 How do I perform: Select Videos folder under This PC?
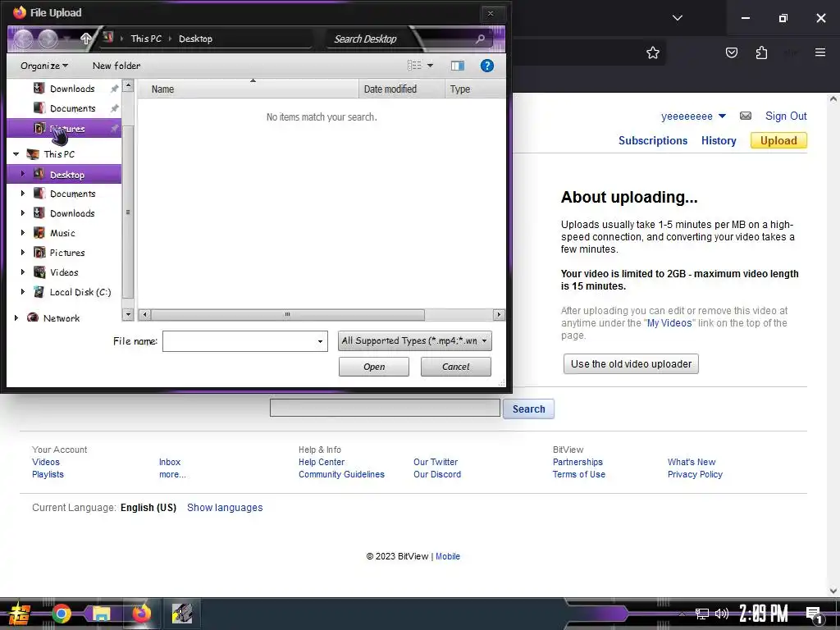click(64, 272)
